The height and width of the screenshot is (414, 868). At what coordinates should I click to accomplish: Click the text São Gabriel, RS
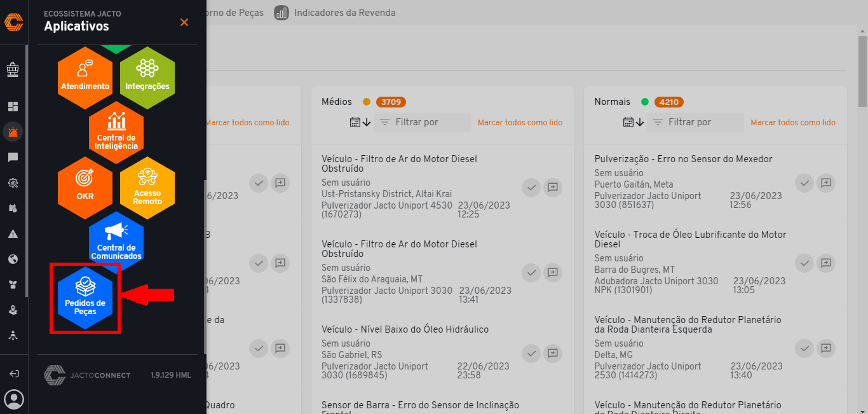click(x=351, y=355)
